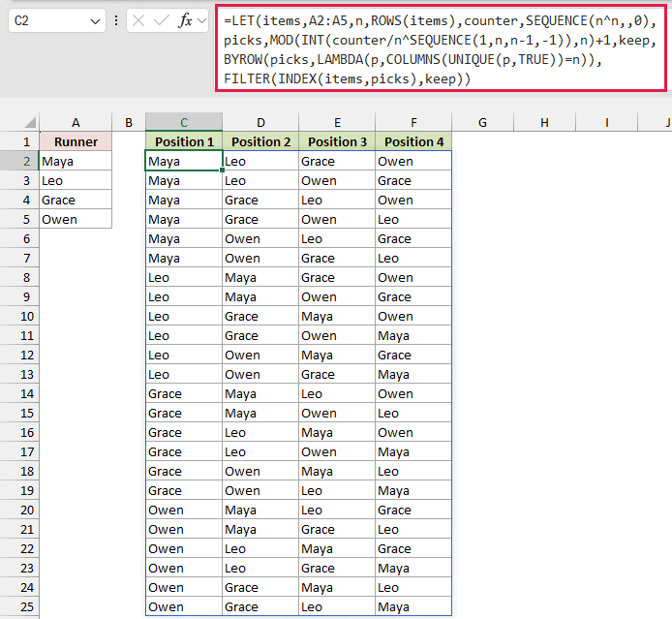Select cell A4 containing Grace
Viewport: 672px width, 619px height.
click(x=76, y=200)
